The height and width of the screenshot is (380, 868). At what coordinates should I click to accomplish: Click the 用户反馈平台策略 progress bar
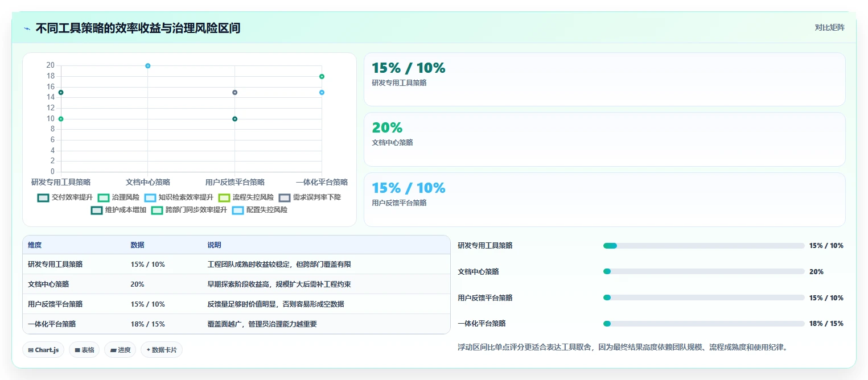click(704, 298)
